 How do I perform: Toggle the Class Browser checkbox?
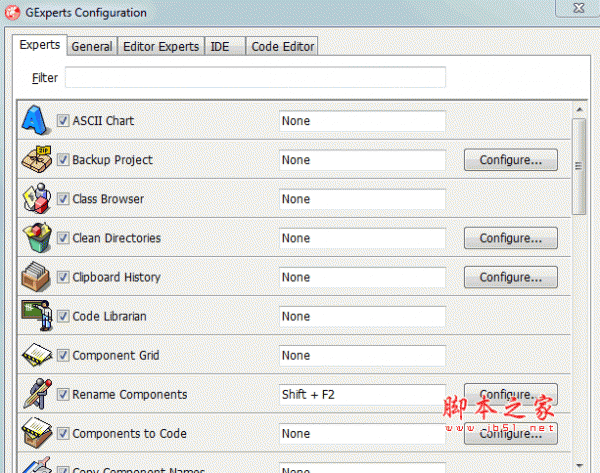[x=63, y=199]
